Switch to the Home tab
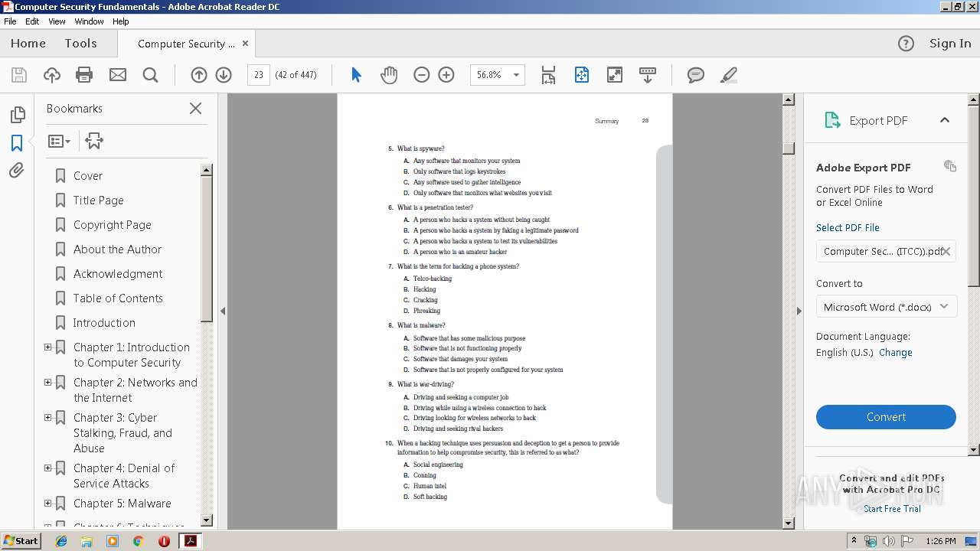980x551 pixels. (28, 44)
